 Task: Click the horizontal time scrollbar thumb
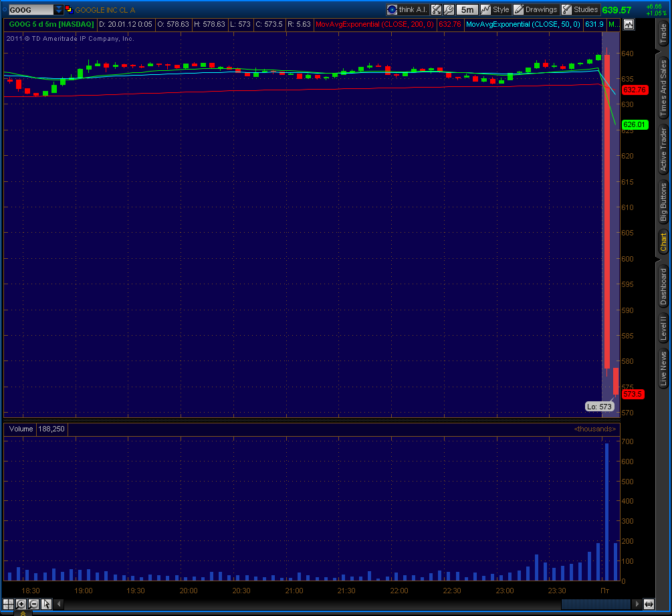tap(596, 604)
